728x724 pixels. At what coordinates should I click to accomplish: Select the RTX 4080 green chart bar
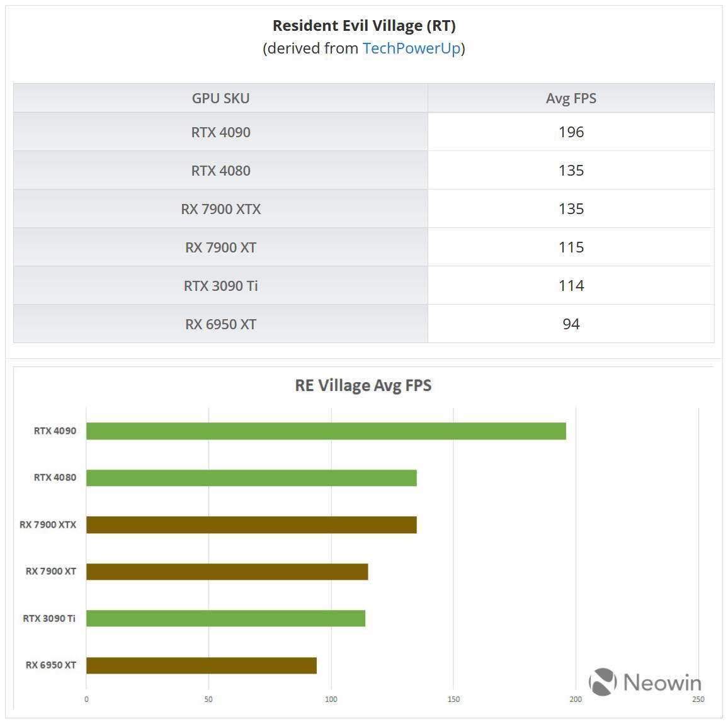click(x=251, y=478)
